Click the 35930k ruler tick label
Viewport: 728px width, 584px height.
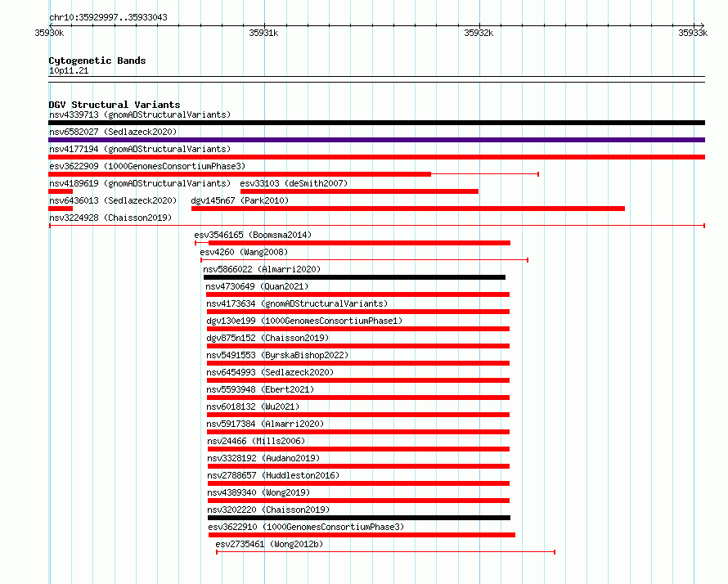click(49, 33)
